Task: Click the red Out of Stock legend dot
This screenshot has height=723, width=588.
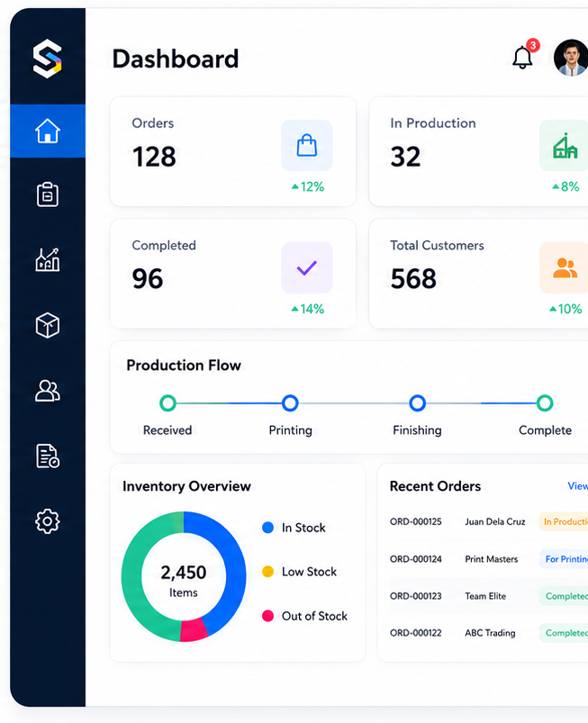Action: tap(268, 616)
